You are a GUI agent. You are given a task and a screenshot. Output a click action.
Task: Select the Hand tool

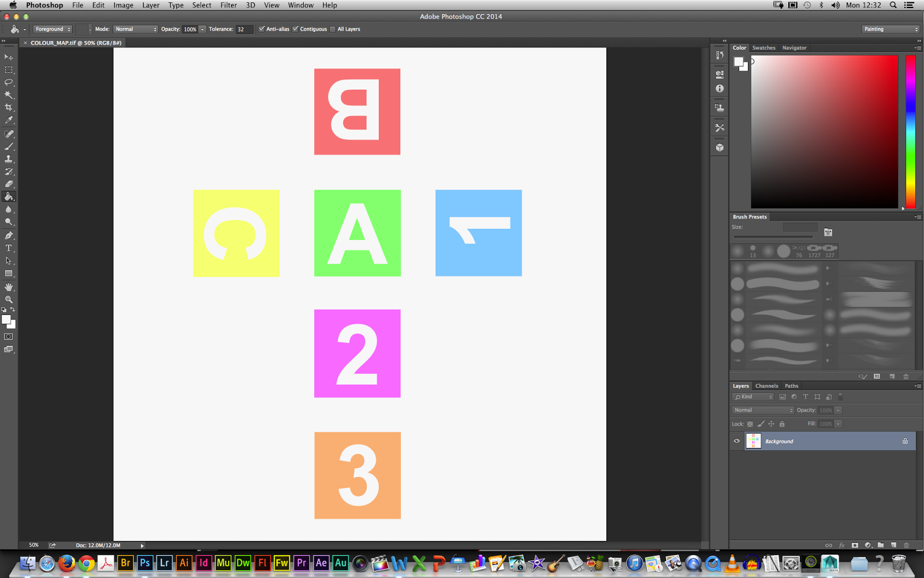pos(9,287)
